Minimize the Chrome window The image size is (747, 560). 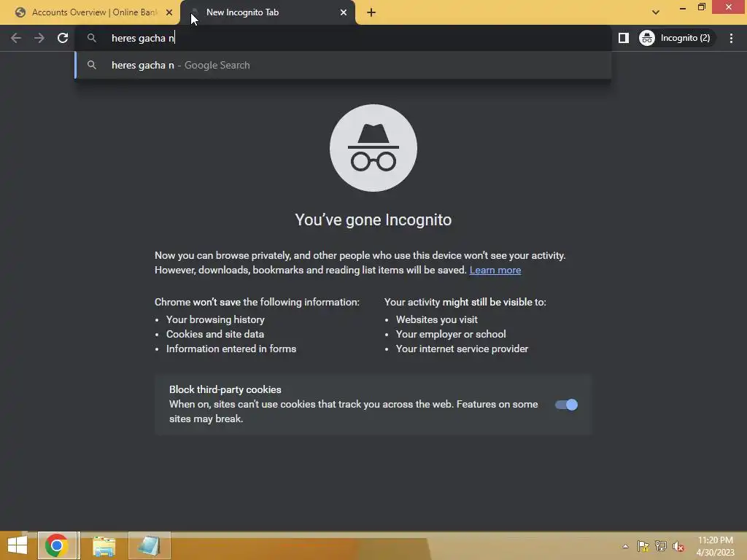pos(682,7)
